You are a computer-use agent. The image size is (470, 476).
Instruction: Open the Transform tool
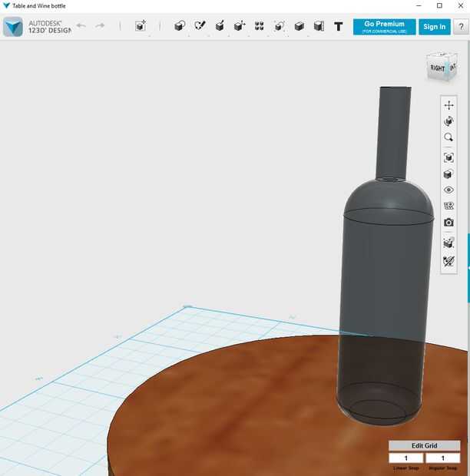click(x=141, y=26)
